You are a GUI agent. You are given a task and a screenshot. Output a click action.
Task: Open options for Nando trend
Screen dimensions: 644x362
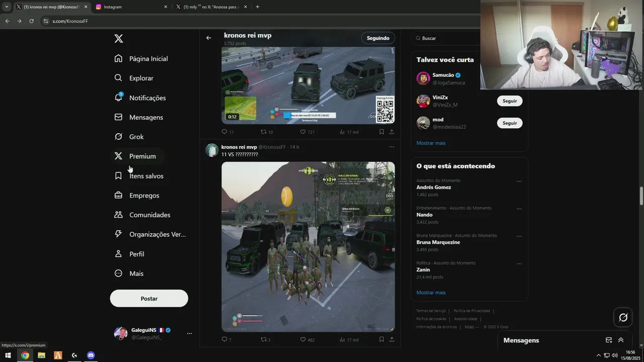click(519, 209)
